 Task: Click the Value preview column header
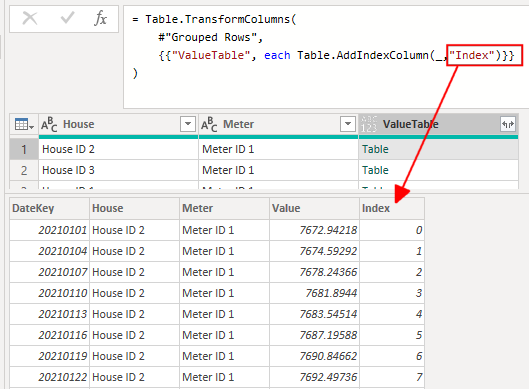(x=314, y=209)
